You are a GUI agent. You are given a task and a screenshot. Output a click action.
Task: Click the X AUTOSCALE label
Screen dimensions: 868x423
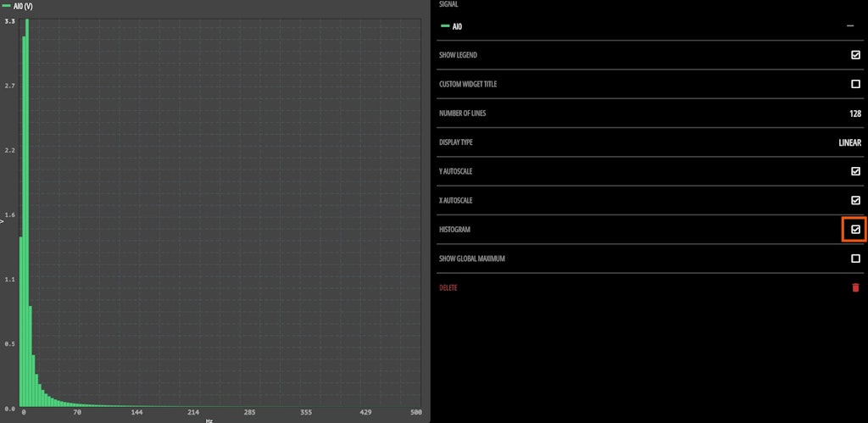(x=455, y=200)
